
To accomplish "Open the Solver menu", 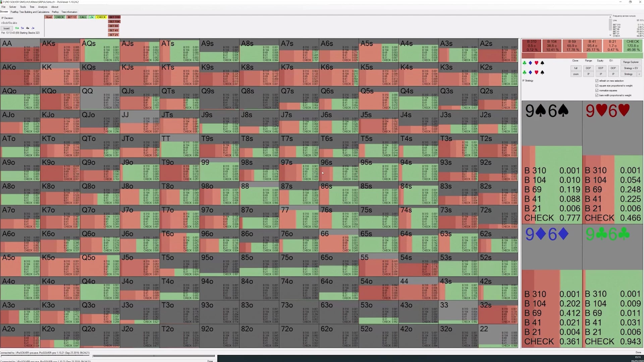I will pos(13,7).
